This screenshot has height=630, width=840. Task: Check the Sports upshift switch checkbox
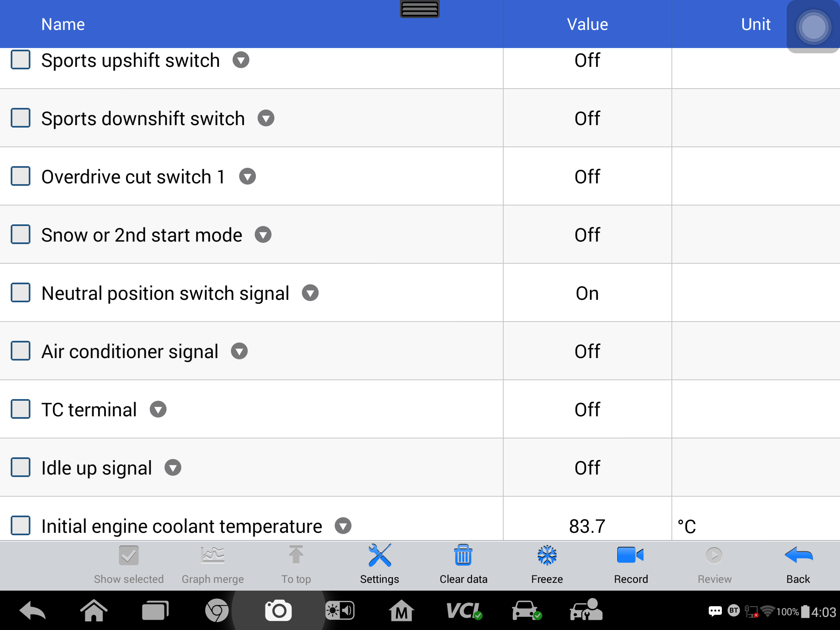coord(21,60)
